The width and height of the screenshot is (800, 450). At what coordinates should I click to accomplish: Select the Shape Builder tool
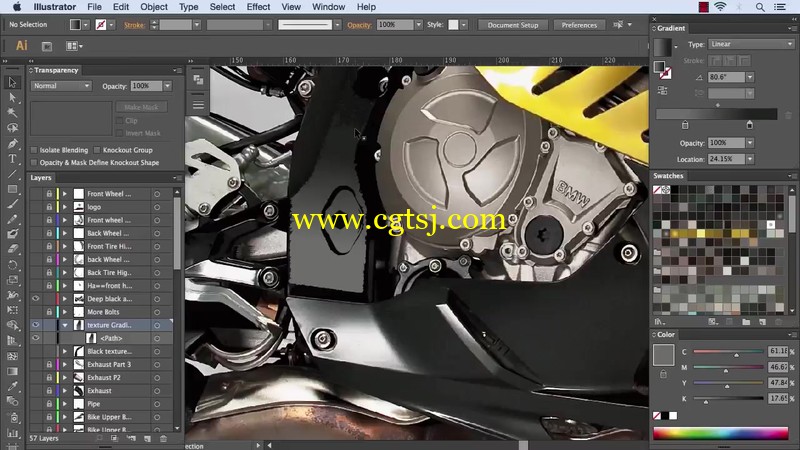pyautogui.click(x=12, y=325)
